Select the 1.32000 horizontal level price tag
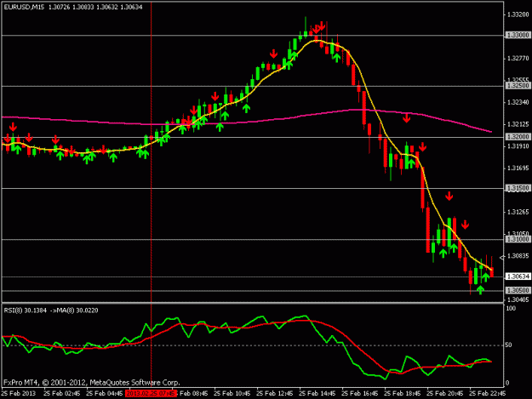 (518, 137)
